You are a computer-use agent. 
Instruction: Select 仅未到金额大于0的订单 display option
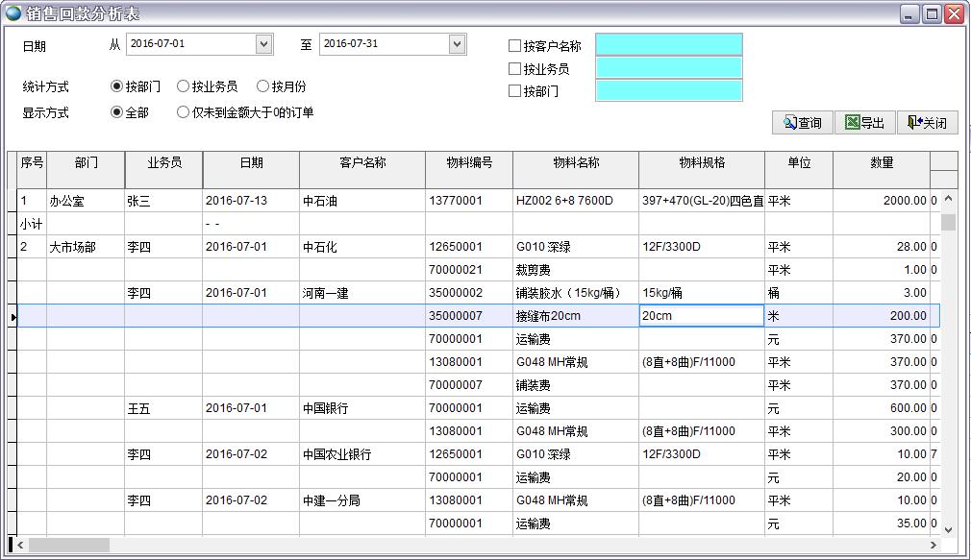[x=183, y=110]
